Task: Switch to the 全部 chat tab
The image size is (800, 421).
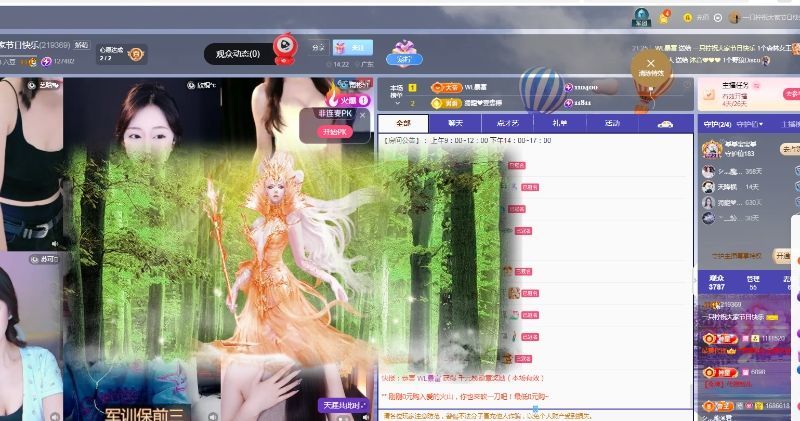Action: pyautogui.click(x=403, y=123)
